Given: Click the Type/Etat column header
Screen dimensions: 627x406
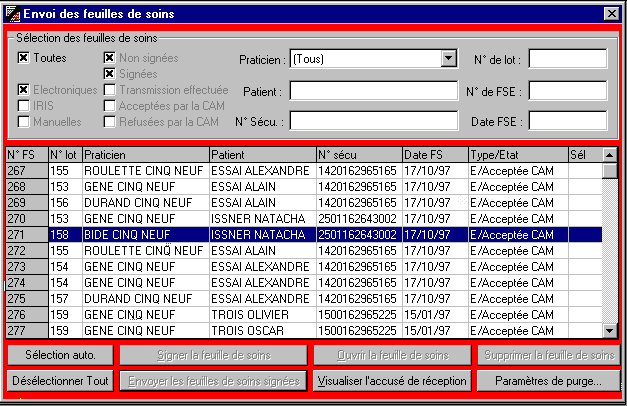Looking at the screenshot, I should [518, 155].
